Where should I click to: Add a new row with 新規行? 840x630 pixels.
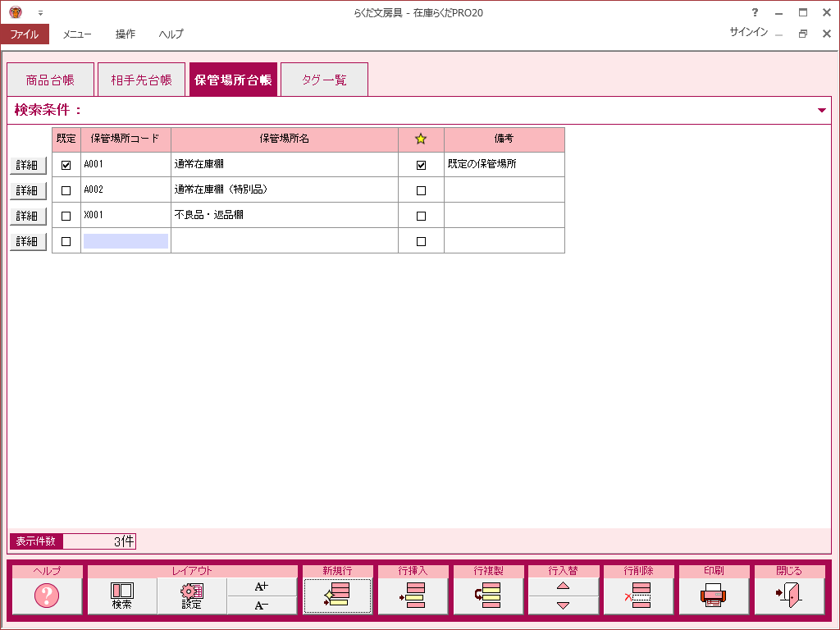[x=337, y=596]
